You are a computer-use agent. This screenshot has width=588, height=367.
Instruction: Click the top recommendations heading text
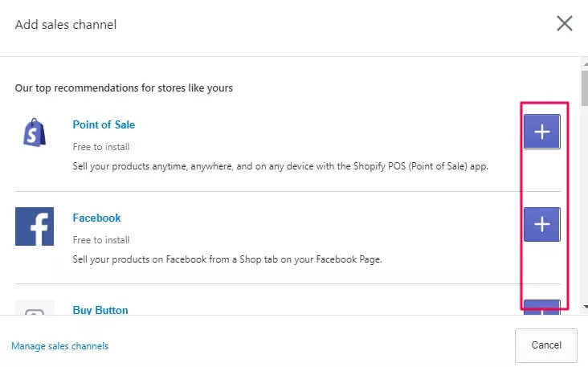coord(124,88)
